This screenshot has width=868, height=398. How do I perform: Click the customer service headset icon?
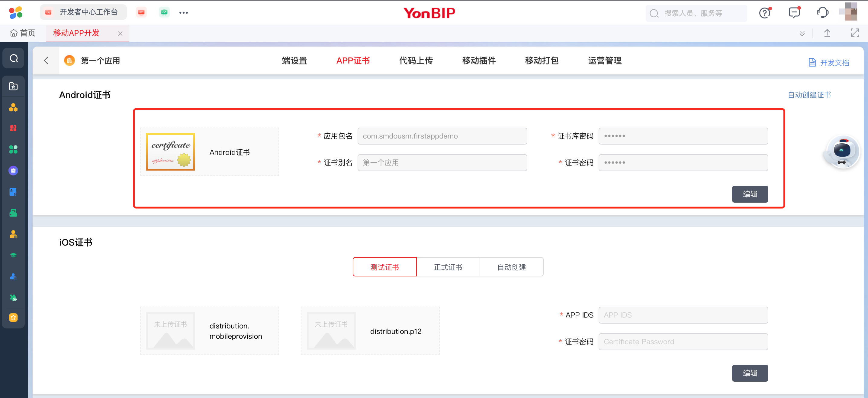coord(822,13)
